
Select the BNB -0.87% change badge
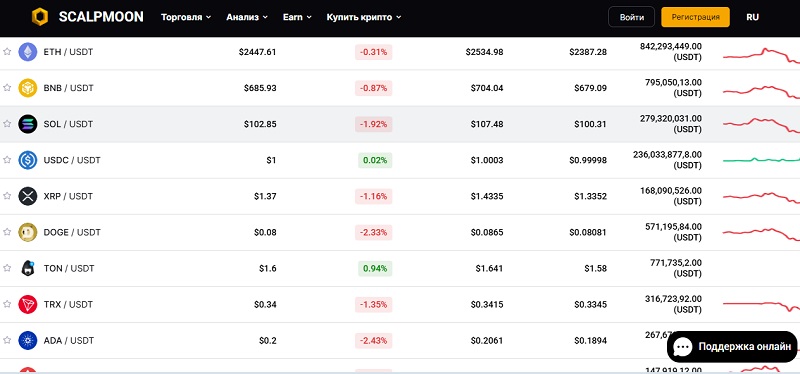click(373, 88)
